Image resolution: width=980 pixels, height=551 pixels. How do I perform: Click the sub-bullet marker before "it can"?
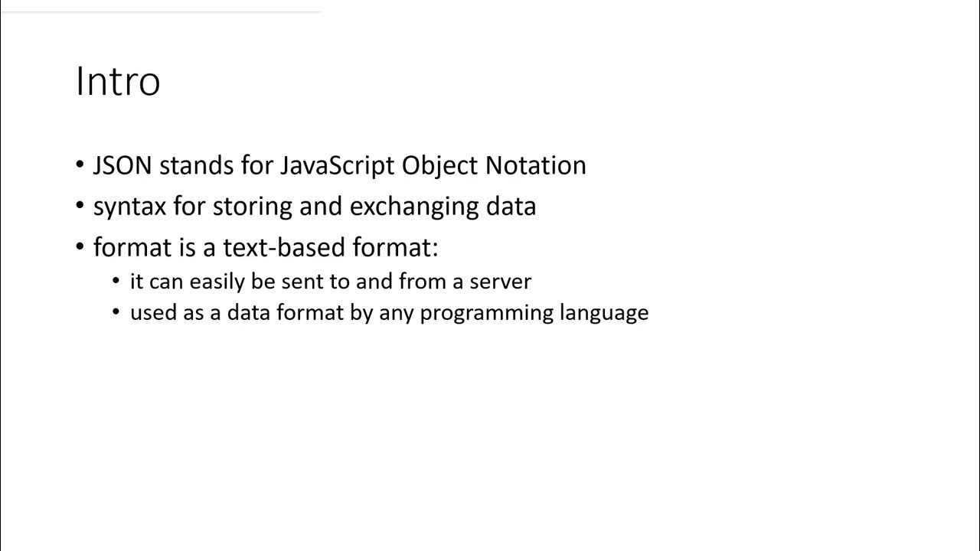point(116,282)
